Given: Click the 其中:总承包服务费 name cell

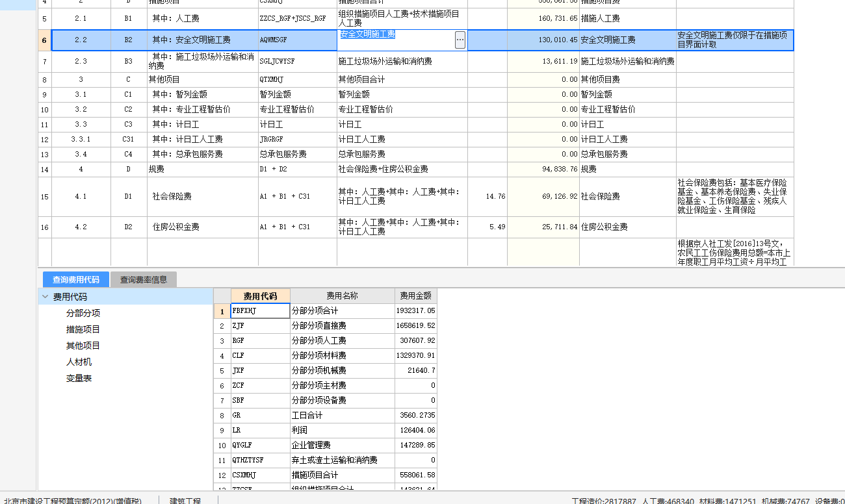Looking at the screenshot, I should tap(202, 154).
